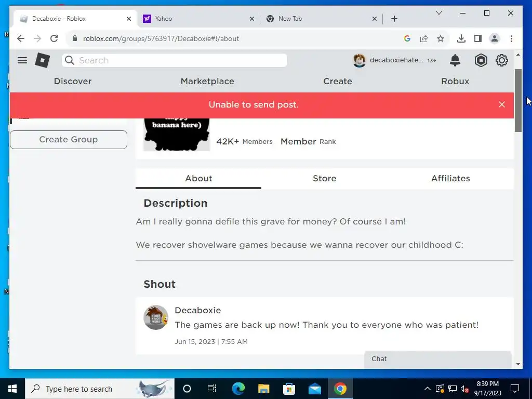Open a new browser tab
This screenshot has width=532, height=399.
pos(394,19)
